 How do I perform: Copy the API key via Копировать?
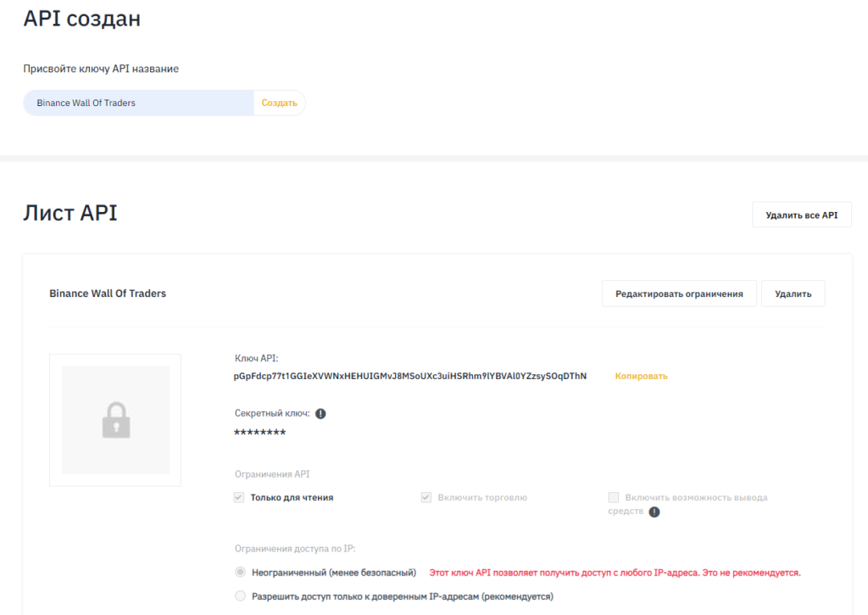coord(641,376)
